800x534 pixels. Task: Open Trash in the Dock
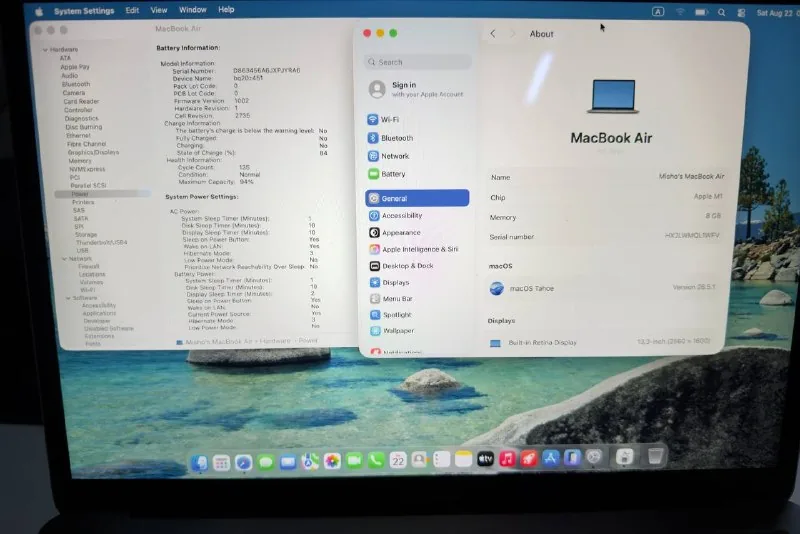coord(656,456)
